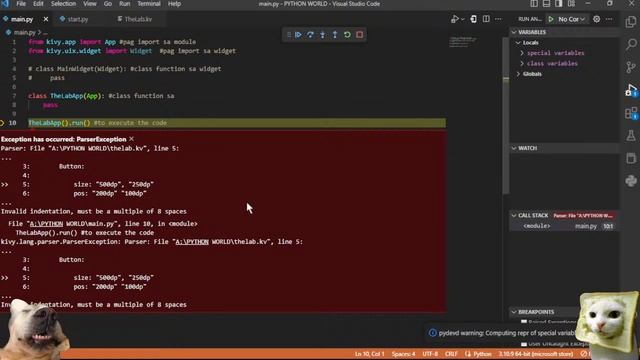Click A:\PYTHON link after kivy.lang.parser.ParserException
Viewport: 640px width, 360px height.
pyautogui.click(x=192, y=242)
